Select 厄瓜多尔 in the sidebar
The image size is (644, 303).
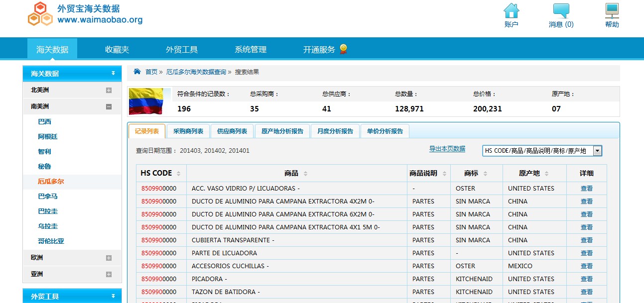tap(51, 182)
